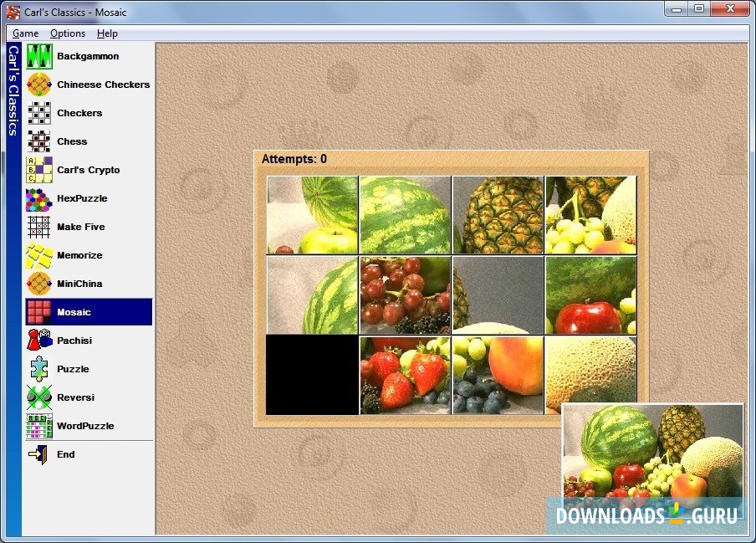Select the Carl's Crypto icon
The height and width of the screenshot is (543, 756).
39,170
